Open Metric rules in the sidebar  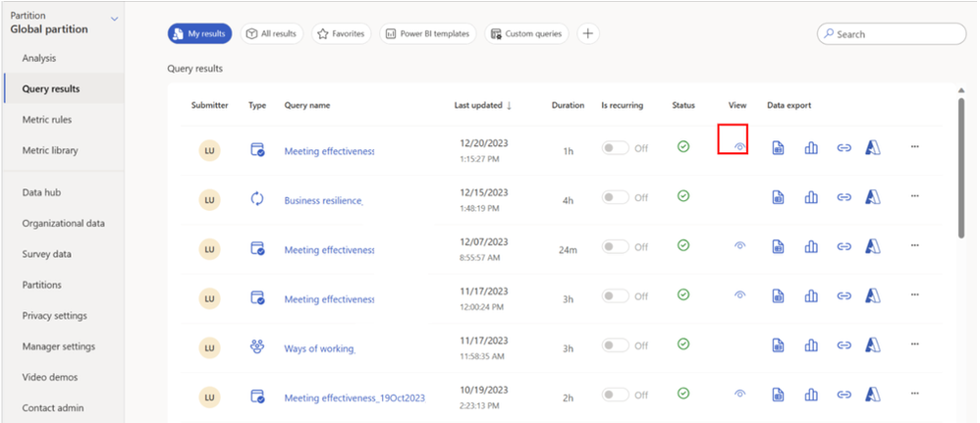tap(47, 120)
